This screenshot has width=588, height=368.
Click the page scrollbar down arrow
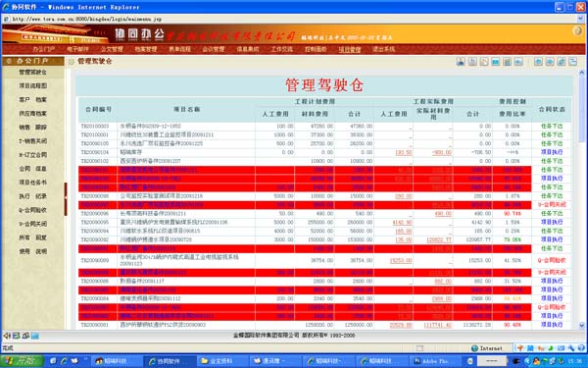pyautogui.click(x=582, y=326)
